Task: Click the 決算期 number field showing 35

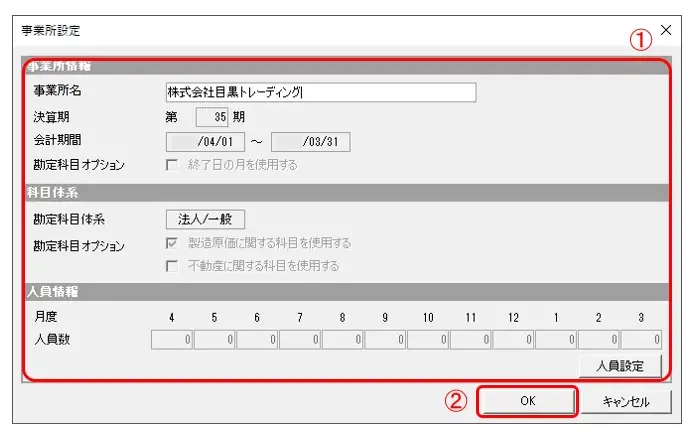Action: 211,117
